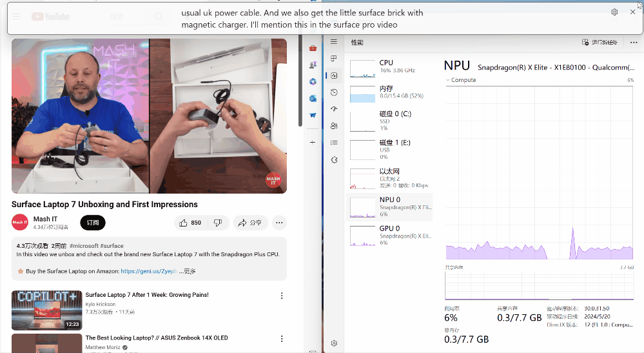Subscribe to Mash IT with 订阅 button

click(x=93, y=223)
